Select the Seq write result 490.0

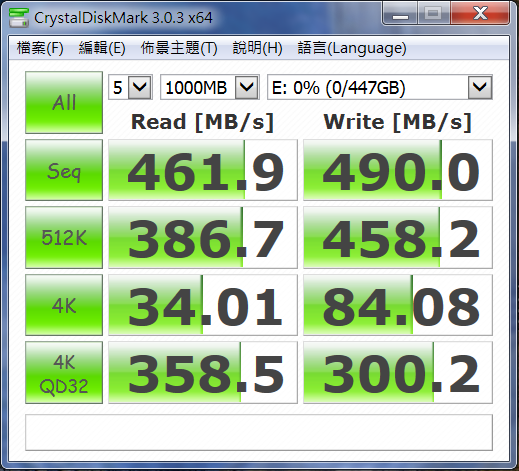coord(398,170)
